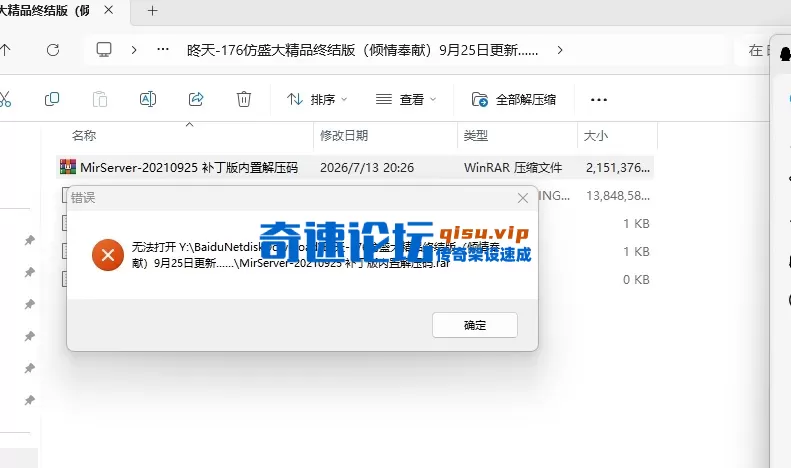Click the size value 13,848,58
The height and width of the screenshot is (468, 791).
[617, 196]
